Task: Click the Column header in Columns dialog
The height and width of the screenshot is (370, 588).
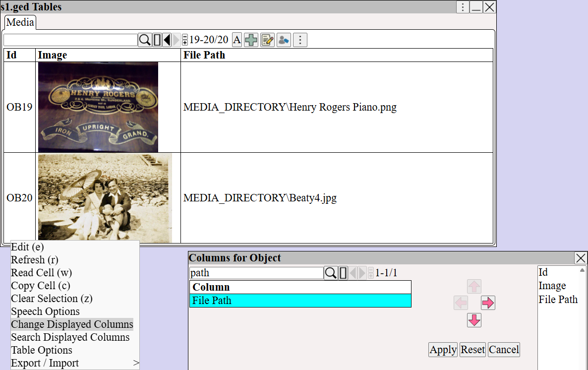Action: pyautogui.click(x=300, y=287)
